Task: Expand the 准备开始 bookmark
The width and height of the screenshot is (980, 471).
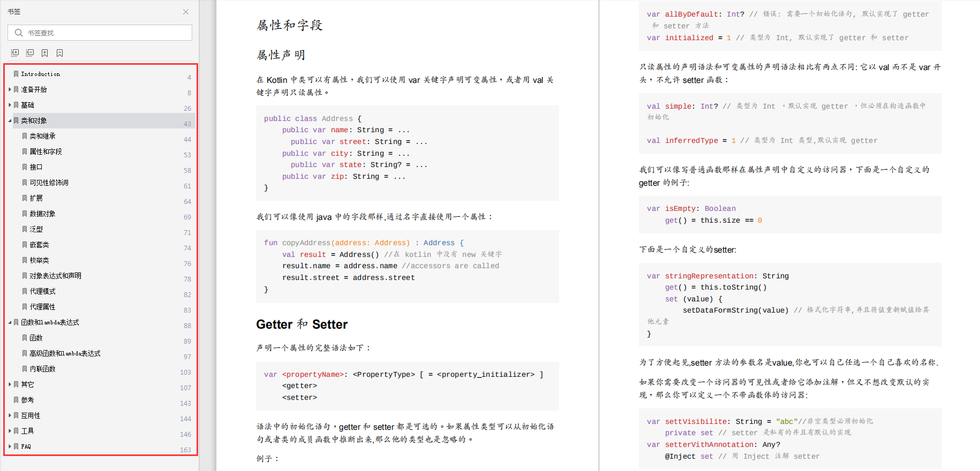Action: 10,89
